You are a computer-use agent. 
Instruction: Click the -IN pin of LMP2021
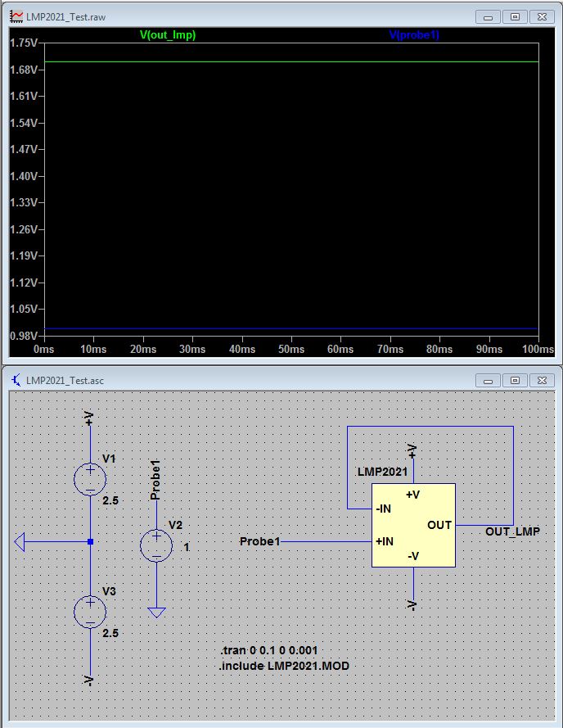(x=383, y=509)
